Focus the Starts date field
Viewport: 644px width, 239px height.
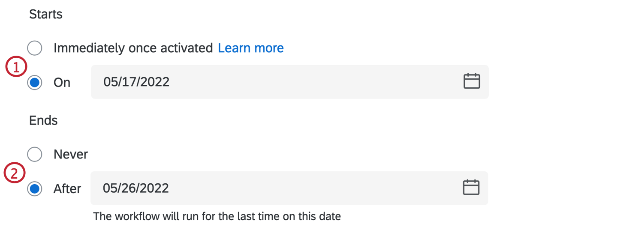290,82
